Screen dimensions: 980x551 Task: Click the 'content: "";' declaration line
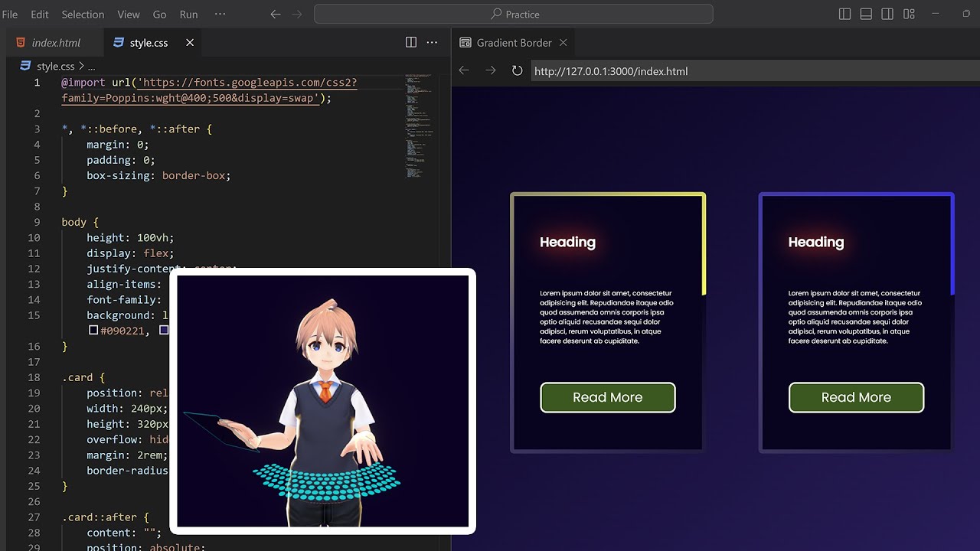coord(124,533)
